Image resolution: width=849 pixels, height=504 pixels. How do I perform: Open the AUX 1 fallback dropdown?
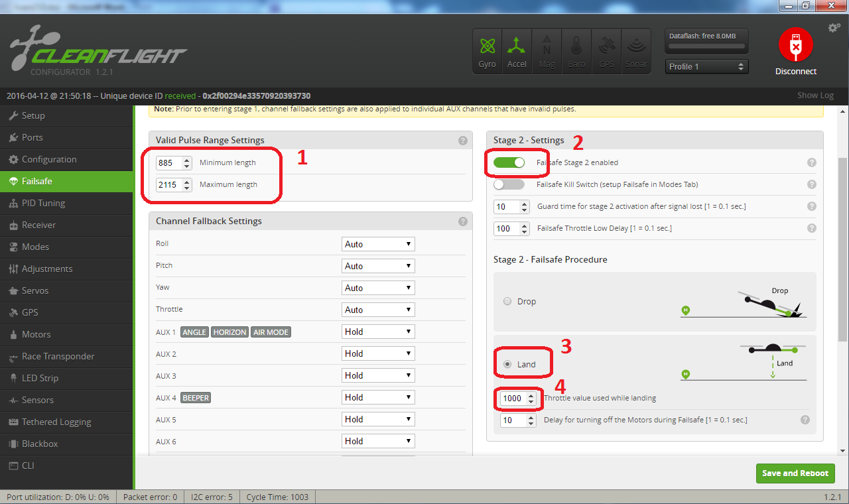point(378,332)
